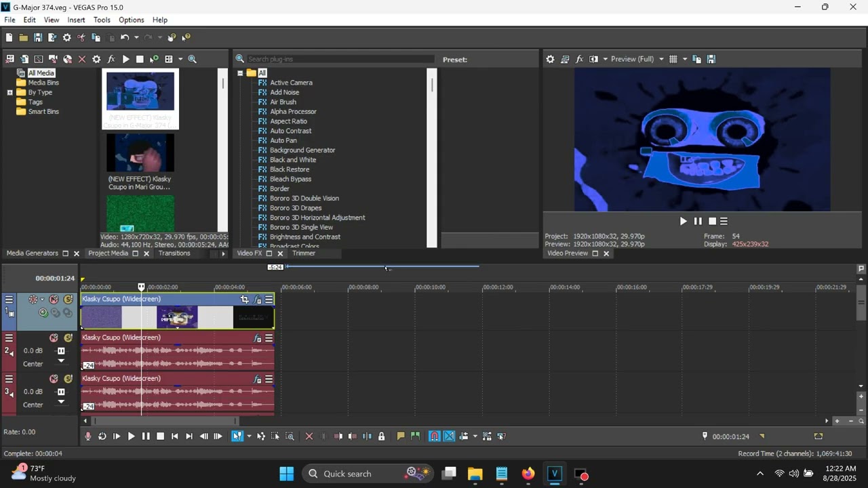Save the project using the floppy icon

pos(38,38)
